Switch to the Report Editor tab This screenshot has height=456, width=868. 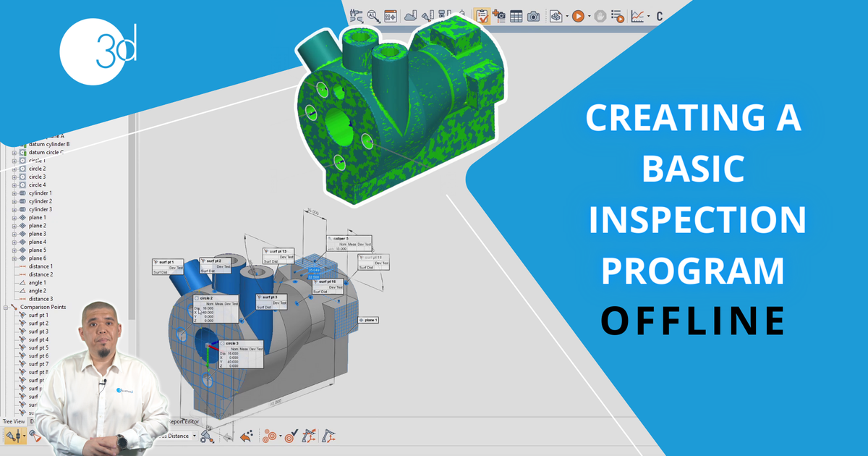tap(184, 421)
